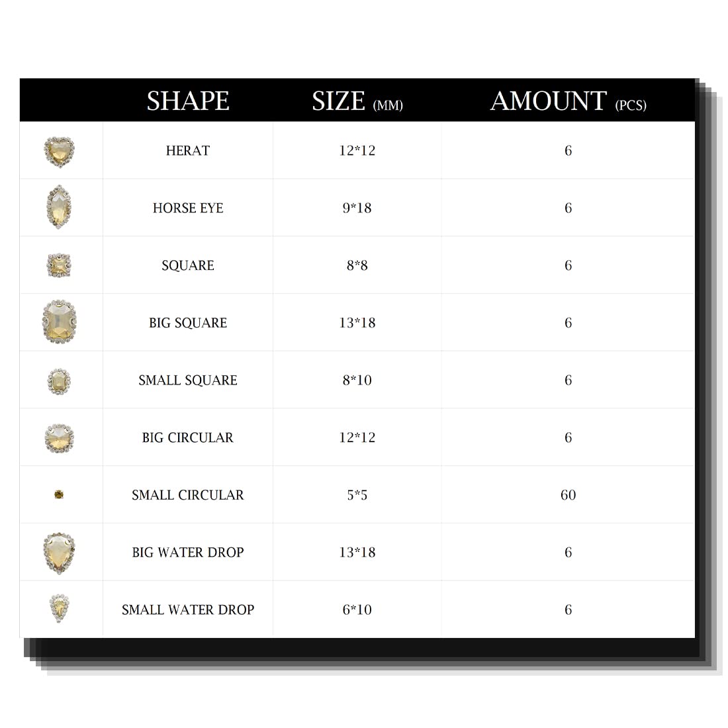This screenshot has width=728, height=728.
Task: Click the SIZE (MM) column header
Action: [357, 101]
